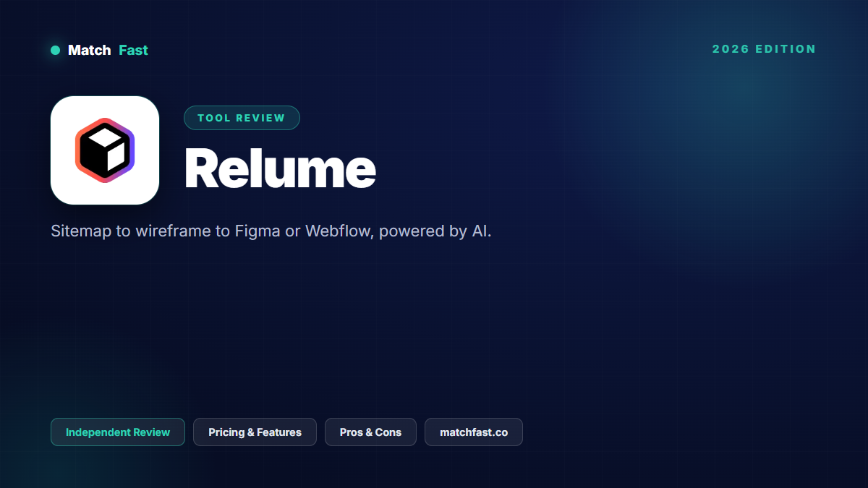Select the Pros & Cons pill

(x=370, y=432)
